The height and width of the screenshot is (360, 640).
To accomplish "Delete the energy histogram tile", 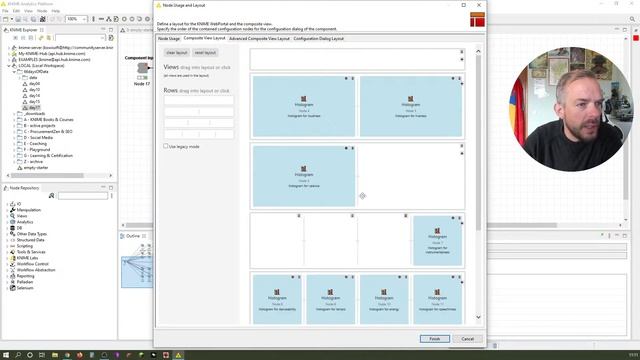I will [x=406, y=277].
